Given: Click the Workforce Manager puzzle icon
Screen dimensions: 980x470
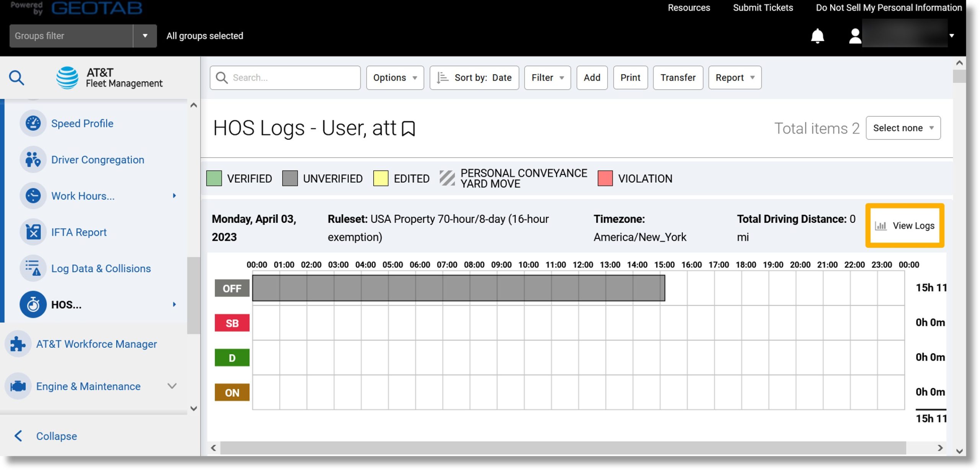Looking at the screenshot, I should (x=18, y=344).
